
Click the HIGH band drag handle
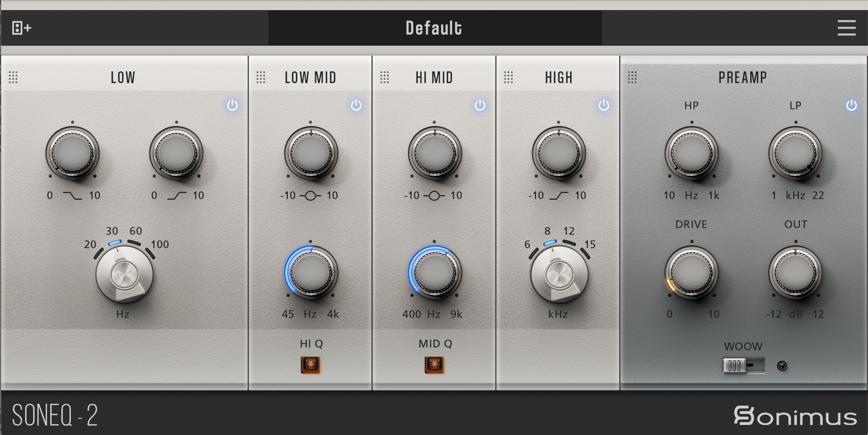(509, 78)
